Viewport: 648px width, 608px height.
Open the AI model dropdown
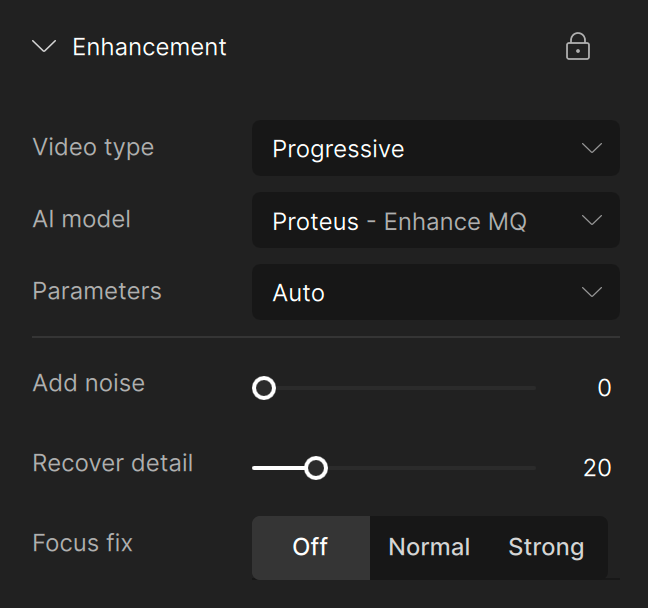tap(435, 221)
